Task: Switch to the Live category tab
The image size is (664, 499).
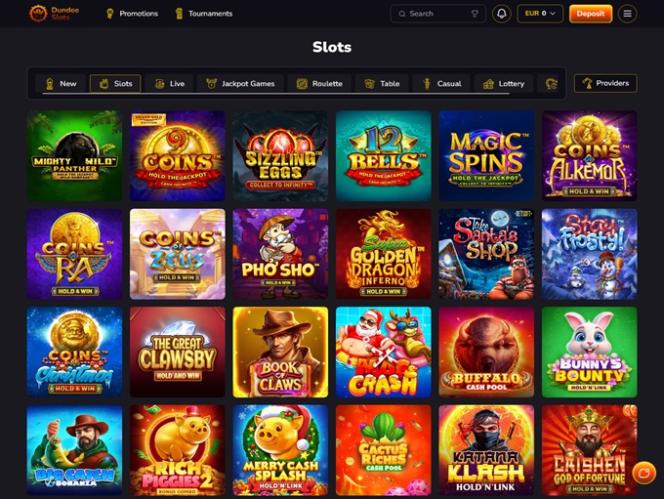Action: [169, 84]
